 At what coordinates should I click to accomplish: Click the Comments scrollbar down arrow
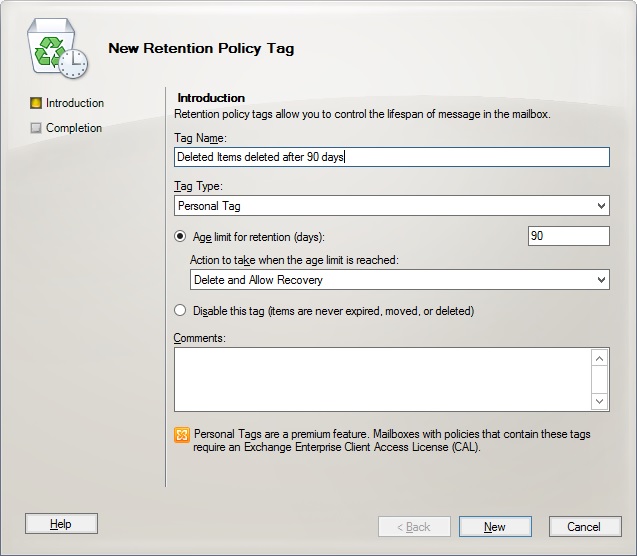pos(599,401)
